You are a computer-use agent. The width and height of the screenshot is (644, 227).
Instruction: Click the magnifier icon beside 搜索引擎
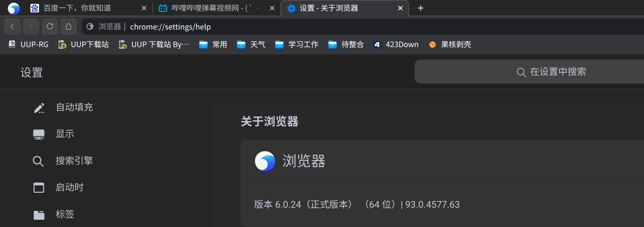click(x=38, y=161)
